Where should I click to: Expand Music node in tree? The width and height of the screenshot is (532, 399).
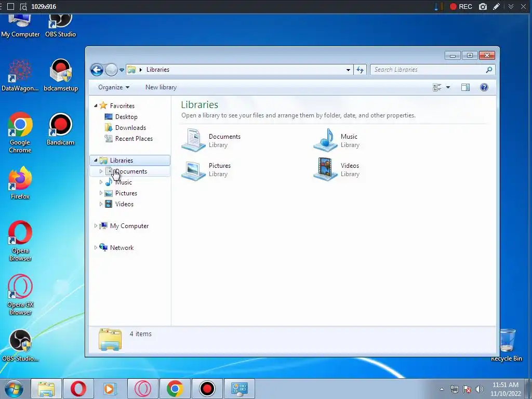point(101,182)
